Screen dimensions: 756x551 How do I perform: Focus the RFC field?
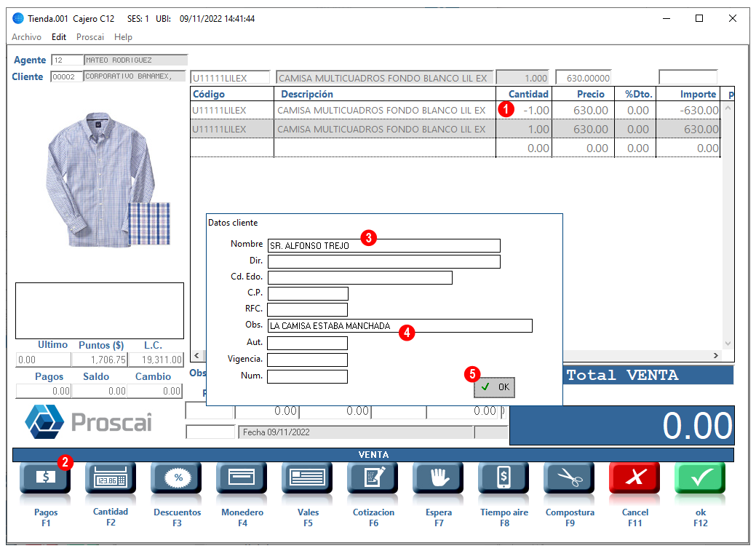[x=308, y=309]
